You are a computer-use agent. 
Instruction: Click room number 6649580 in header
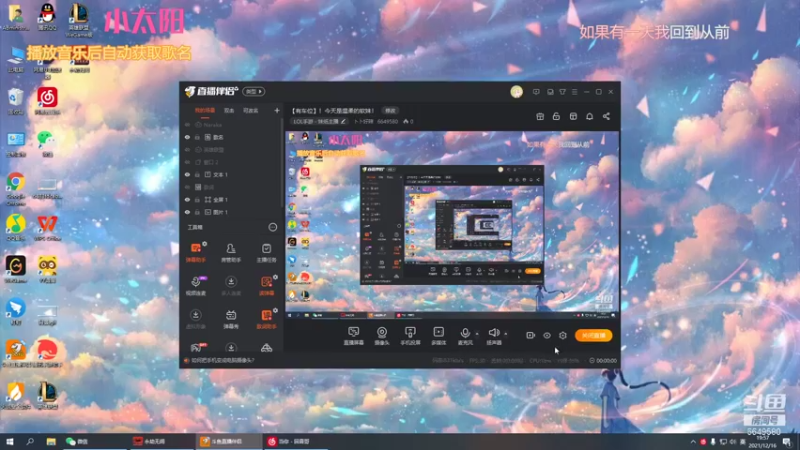point(387,121)
